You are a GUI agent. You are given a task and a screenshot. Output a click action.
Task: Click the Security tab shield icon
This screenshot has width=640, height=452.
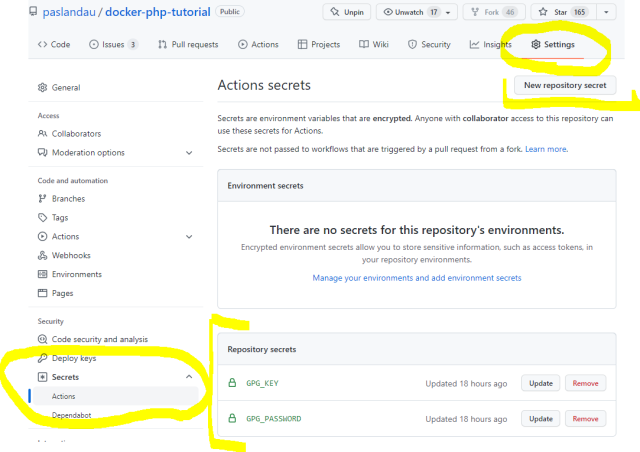click(412, 44)
